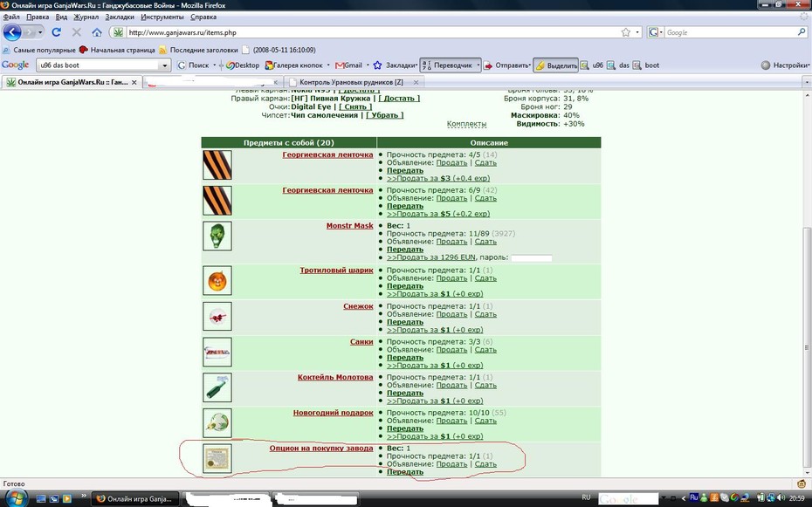812x507 pixels.
Task: Open the Журнал menu
Action: point(86,17)
